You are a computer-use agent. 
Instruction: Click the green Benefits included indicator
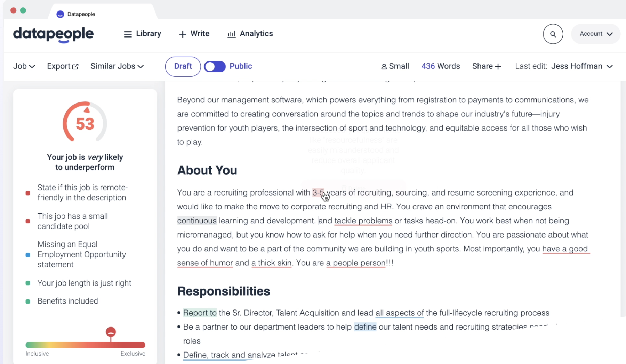pos(27,301)
